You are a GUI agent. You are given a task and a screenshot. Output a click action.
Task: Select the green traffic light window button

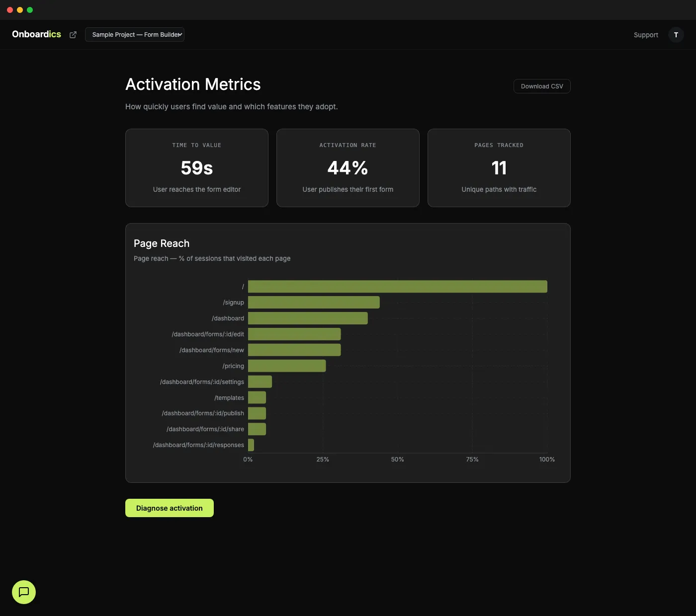click(x=30, y=9)
